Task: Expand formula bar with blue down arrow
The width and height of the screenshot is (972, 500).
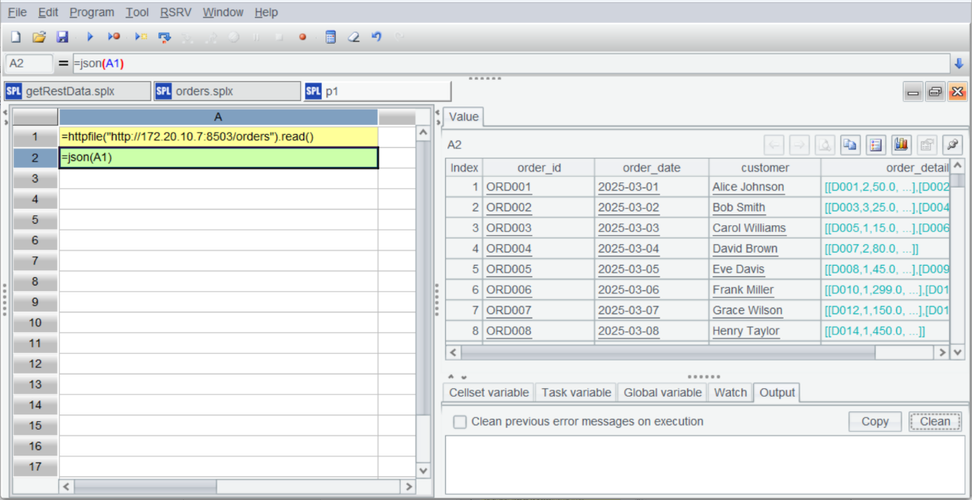Action: click(959, 63)
